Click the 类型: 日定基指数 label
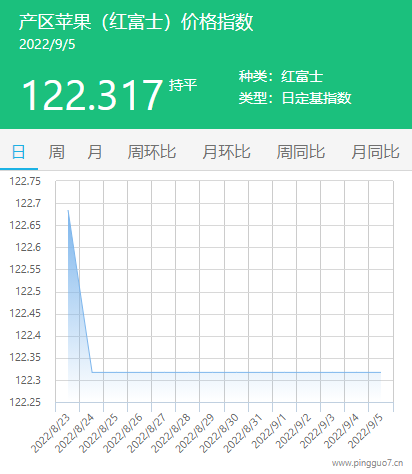Viewport: 412px width, 474px height. tap(295, 98)
